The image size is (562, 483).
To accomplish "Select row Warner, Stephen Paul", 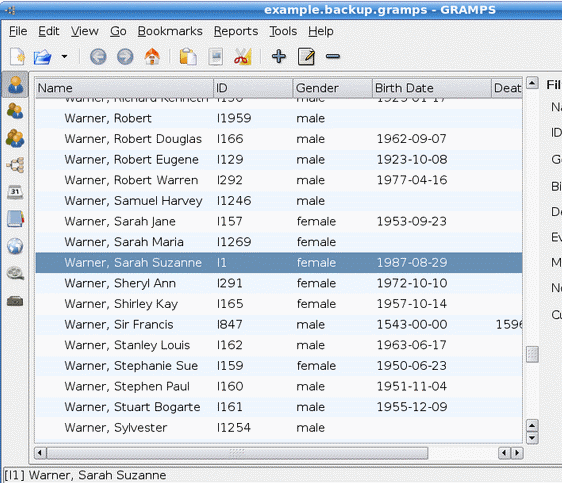I will pos(278,386).
